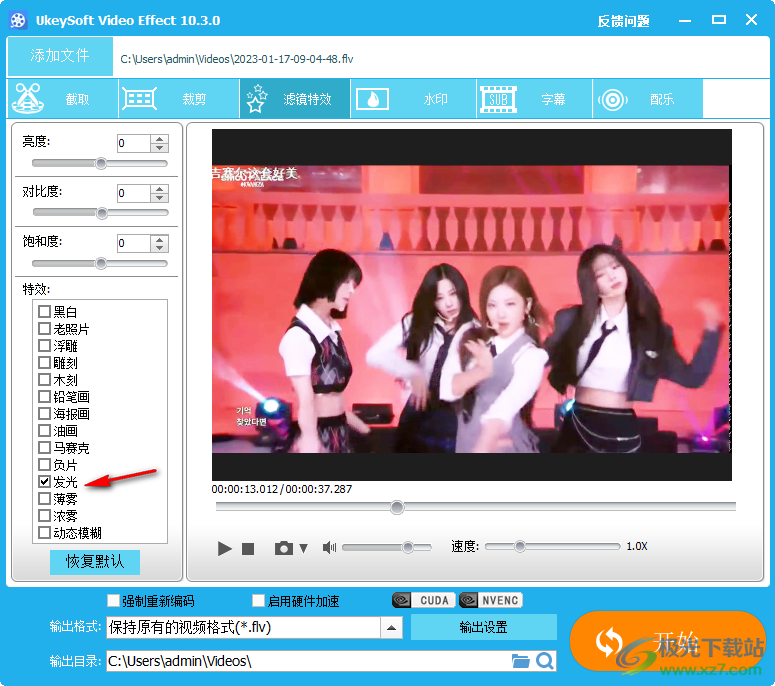
Task: Click the video timeline slider handle
Action: pyautogui.click(x=397, y=507)
